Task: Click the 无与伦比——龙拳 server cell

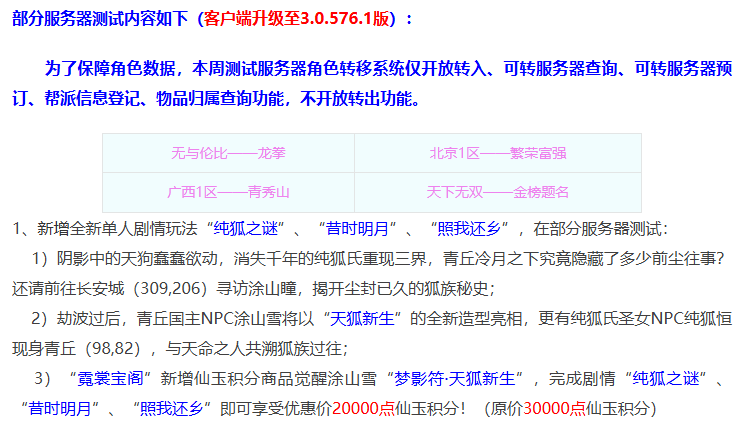Action: 228,153
